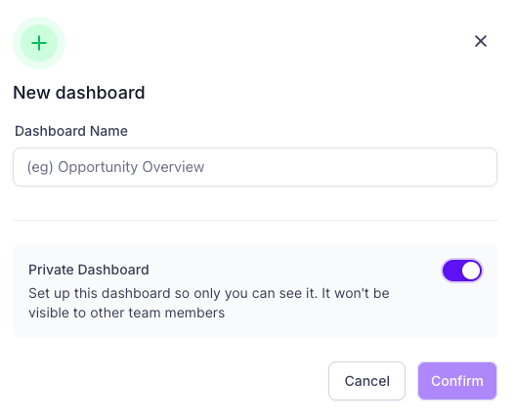Confirm creating the new dashboard
This screenshot has width=515, height=420.
click(457, 381)
